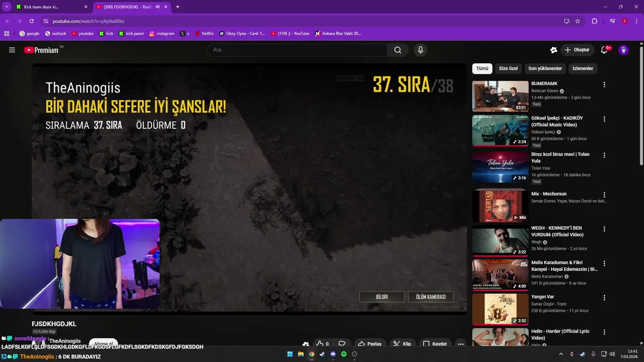Click the Abone ol subscribe button
Screen dimensions: 644x362
[103, 343]
